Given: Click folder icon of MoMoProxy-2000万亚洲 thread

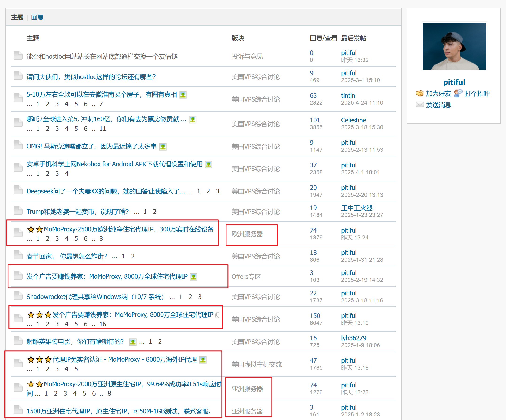Looking at the screenshot, I should pos(18,387).
